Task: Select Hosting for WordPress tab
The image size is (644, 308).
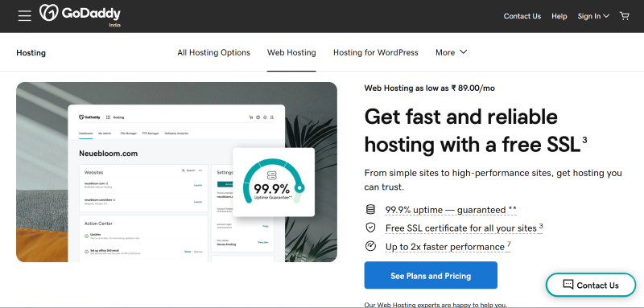Action: (375, 52)
